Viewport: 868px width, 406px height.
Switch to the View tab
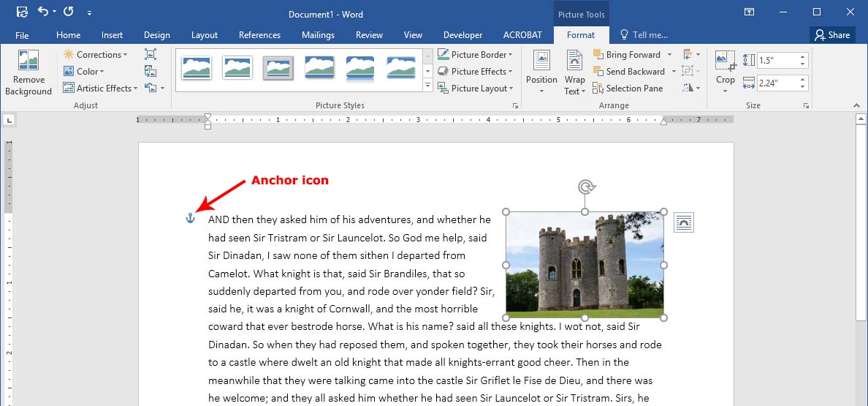(x=413, y=35)
